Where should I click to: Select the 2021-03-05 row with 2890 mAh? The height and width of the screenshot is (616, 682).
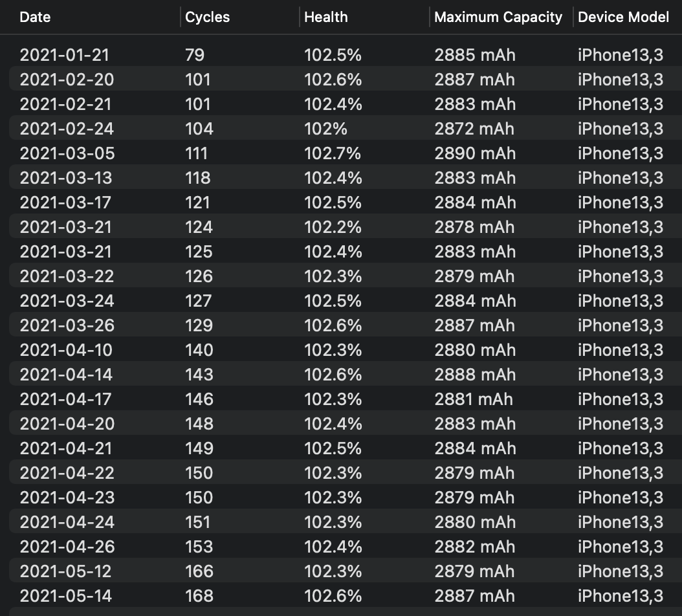click(x=346, y=153)
